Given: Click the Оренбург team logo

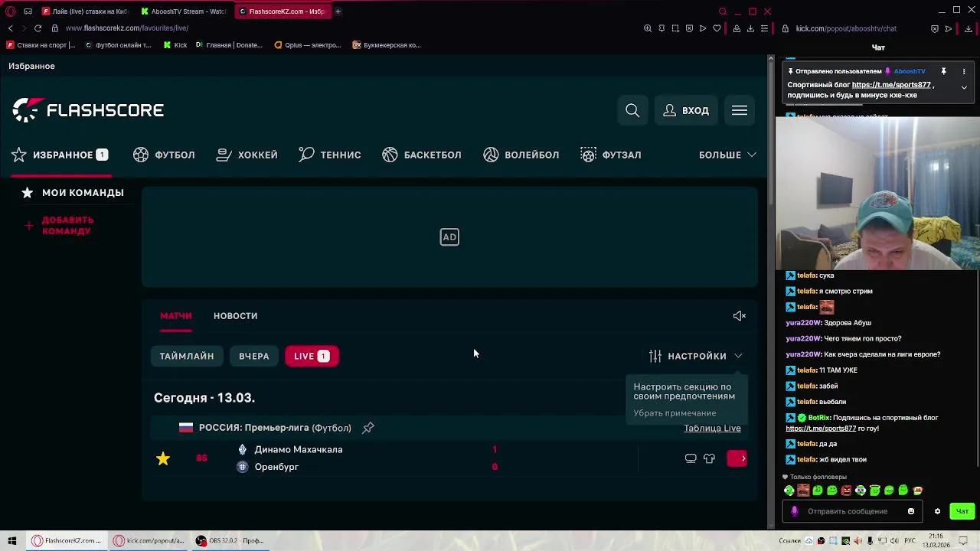Looking at the screenshot, I should click(243, 467).
